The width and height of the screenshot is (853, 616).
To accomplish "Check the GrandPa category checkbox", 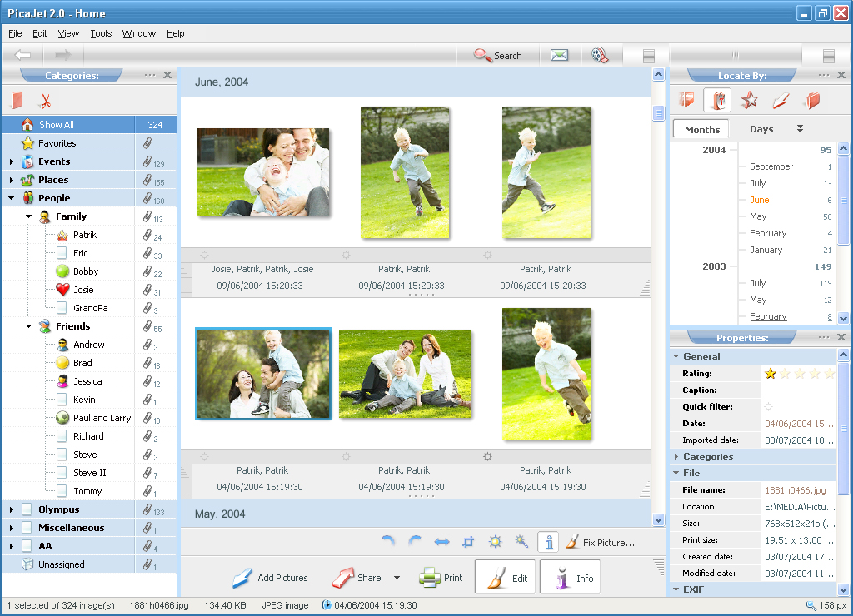I will click(62, 308).
